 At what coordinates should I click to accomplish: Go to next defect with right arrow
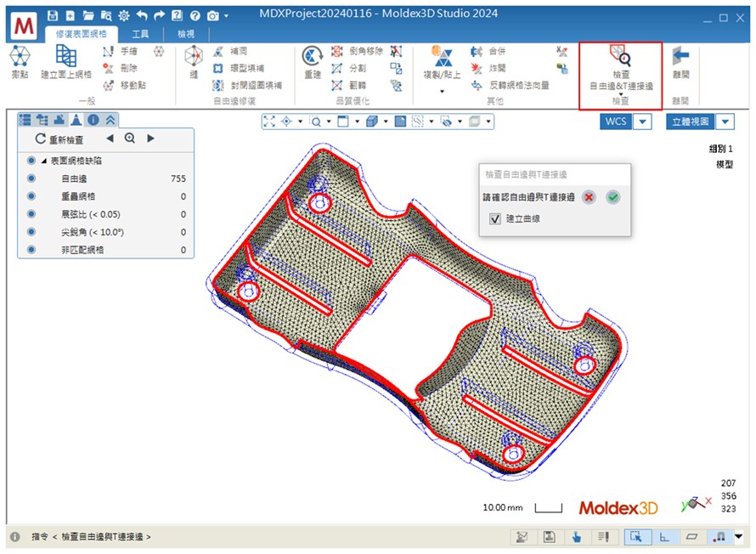pos(151,138)
